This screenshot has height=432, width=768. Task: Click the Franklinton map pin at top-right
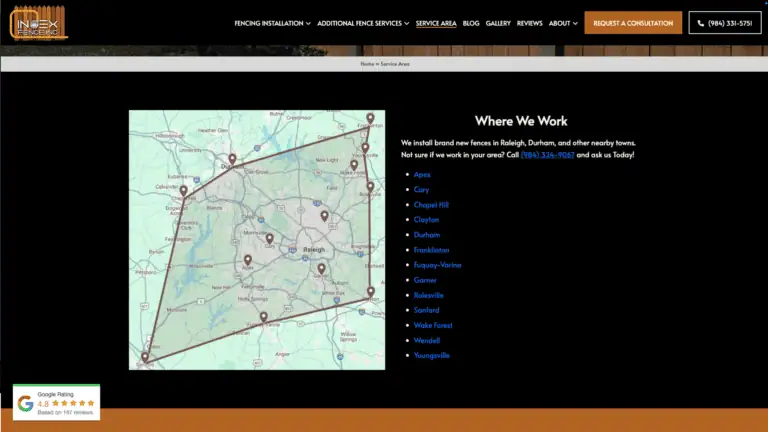point(370,118)
